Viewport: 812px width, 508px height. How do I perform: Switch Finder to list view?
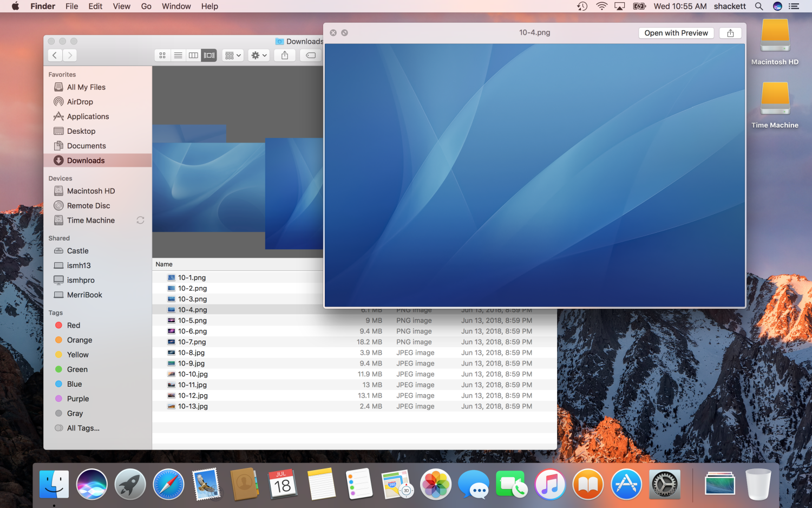[x=178, y=55]
